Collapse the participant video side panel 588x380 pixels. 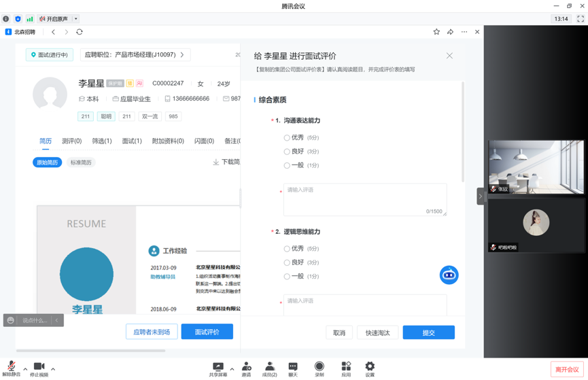pos(480,196)
